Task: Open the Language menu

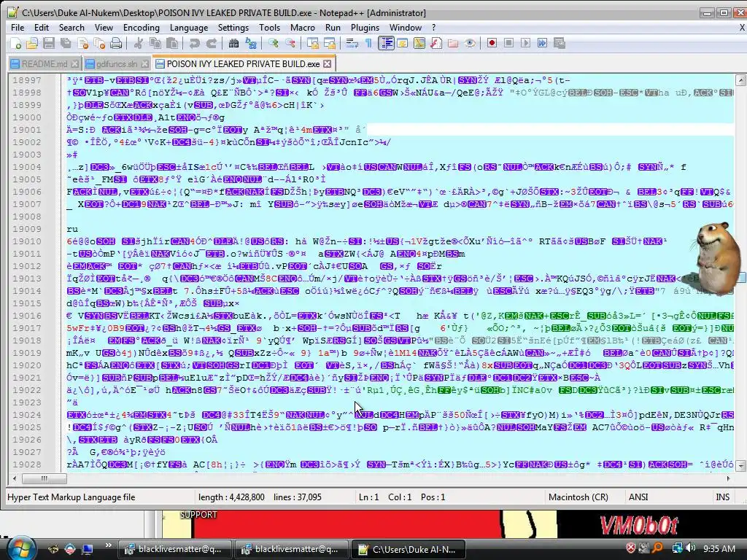Action: click(189, 28)
